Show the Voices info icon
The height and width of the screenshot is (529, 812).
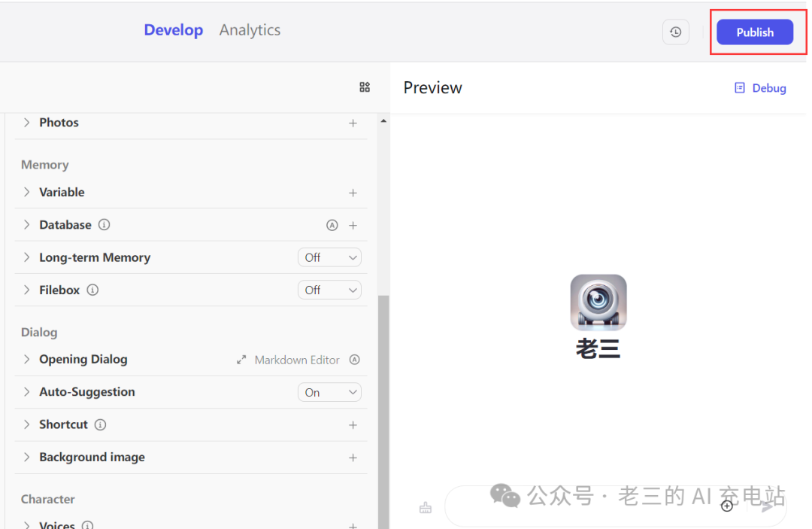(x=87, y=524)
